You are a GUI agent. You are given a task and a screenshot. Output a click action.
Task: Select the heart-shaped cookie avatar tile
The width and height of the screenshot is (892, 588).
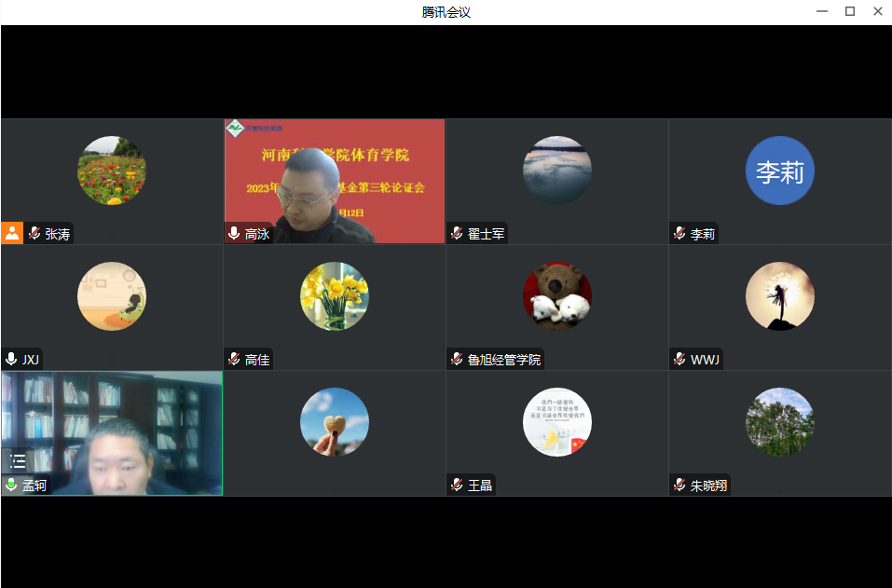pos(334,422)
